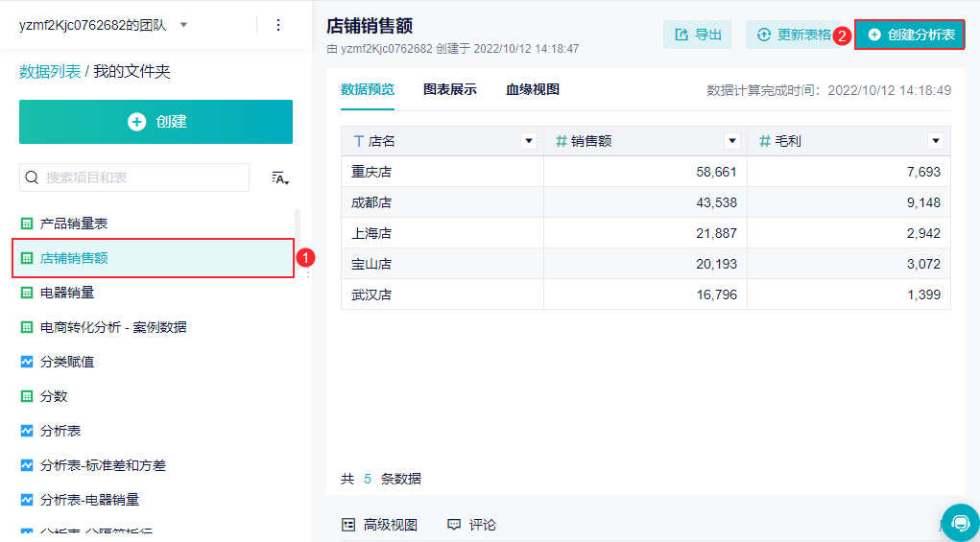Select 电器销量 in the file list
Image resolution: width=980 pixels, height=542 pixels.
click(67, 293)
